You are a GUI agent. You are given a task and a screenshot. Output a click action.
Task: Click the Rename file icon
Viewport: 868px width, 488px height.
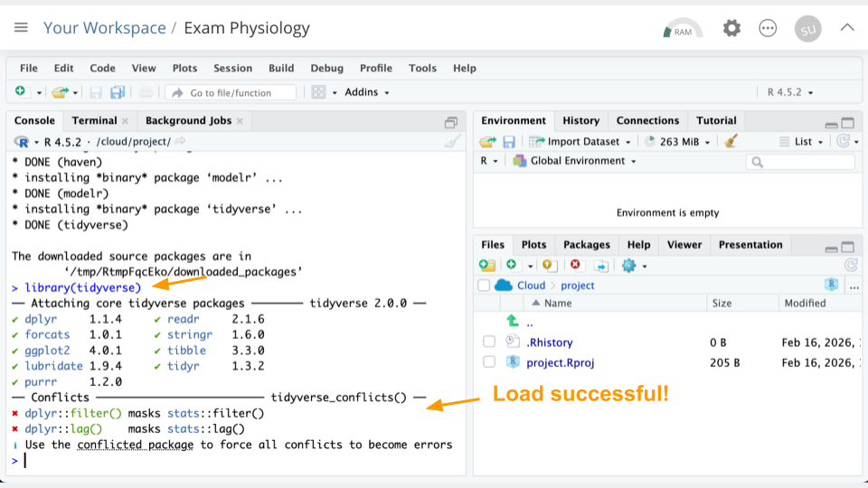pos(601,266)
